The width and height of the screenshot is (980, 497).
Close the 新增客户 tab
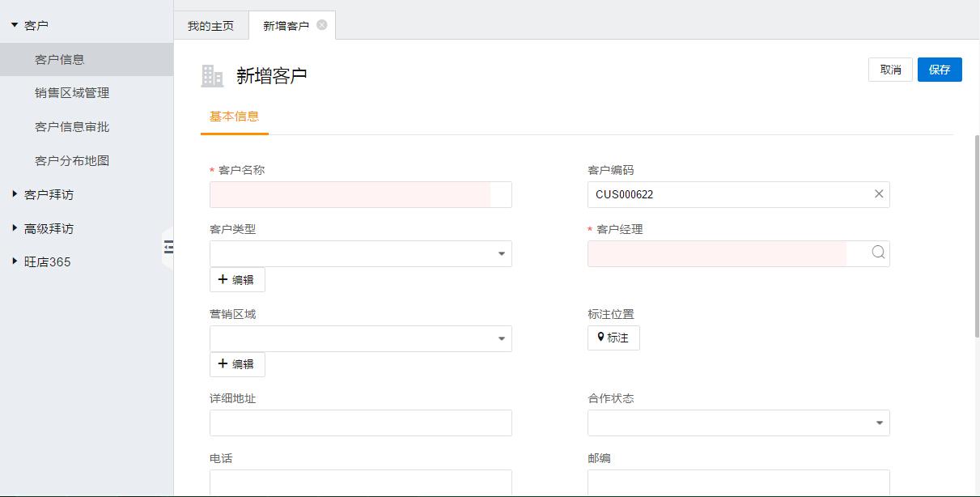point(322,25)
